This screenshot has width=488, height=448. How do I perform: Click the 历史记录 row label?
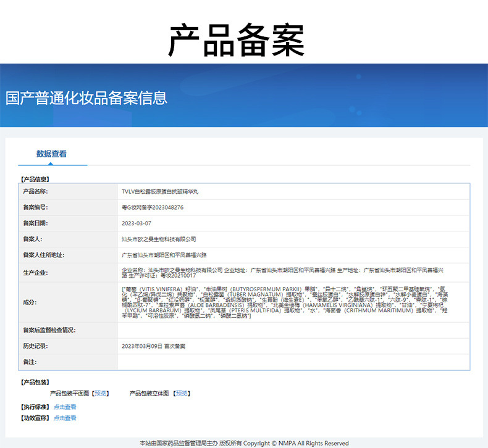(x=35, y=346)
